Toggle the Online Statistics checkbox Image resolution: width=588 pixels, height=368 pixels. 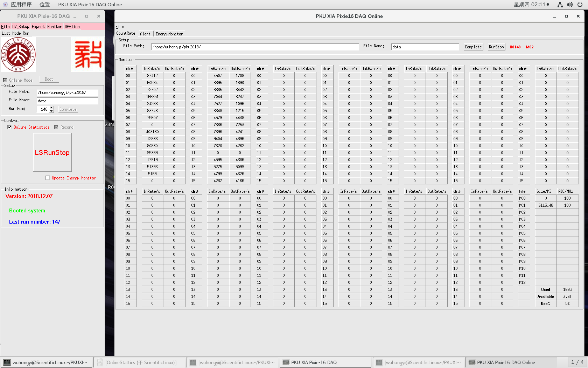[x=9, y=127]
